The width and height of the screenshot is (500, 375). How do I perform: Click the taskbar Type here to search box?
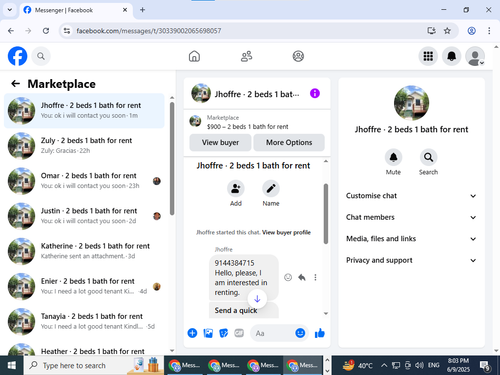(94, 366)
